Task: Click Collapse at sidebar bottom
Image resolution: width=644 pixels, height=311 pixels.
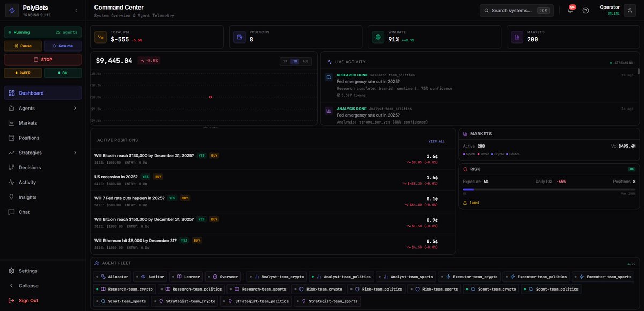Action: click(x=43, y=286)
